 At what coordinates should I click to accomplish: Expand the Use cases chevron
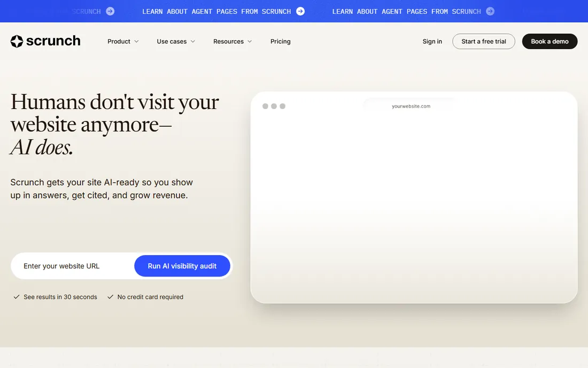click(x=193, y=41)
